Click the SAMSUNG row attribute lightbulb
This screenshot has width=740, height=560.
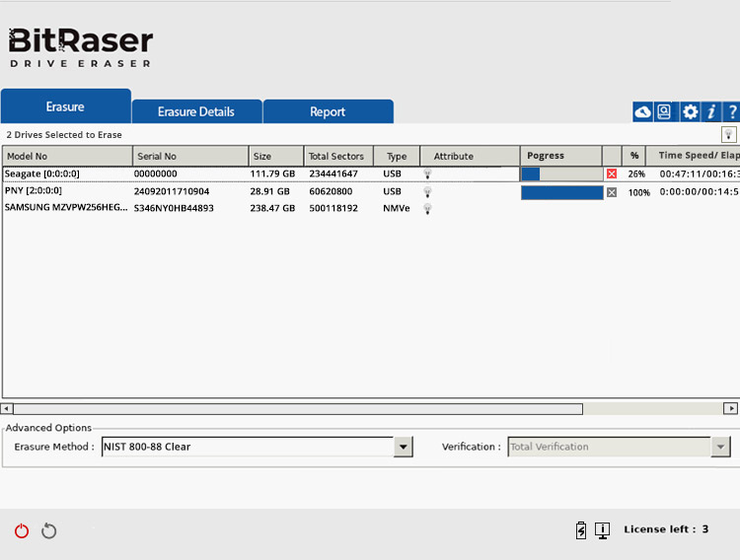[427, 209]
